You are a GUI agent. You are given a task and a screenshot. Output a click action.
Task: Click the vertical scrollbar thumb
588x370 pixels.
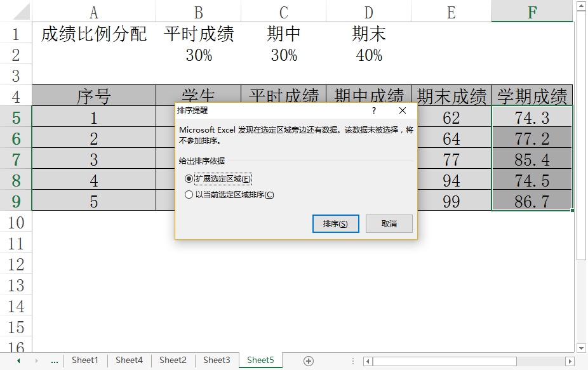point(581,135)
